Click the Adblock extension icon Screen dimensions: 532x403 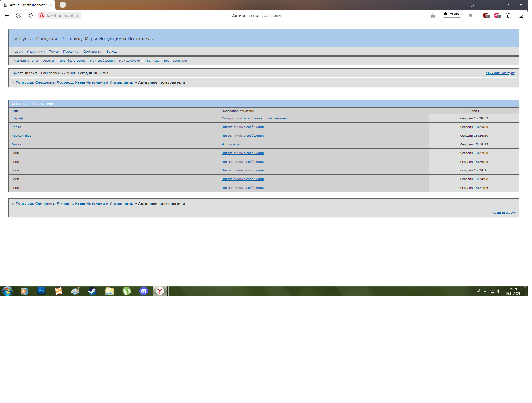click(497, 15)
